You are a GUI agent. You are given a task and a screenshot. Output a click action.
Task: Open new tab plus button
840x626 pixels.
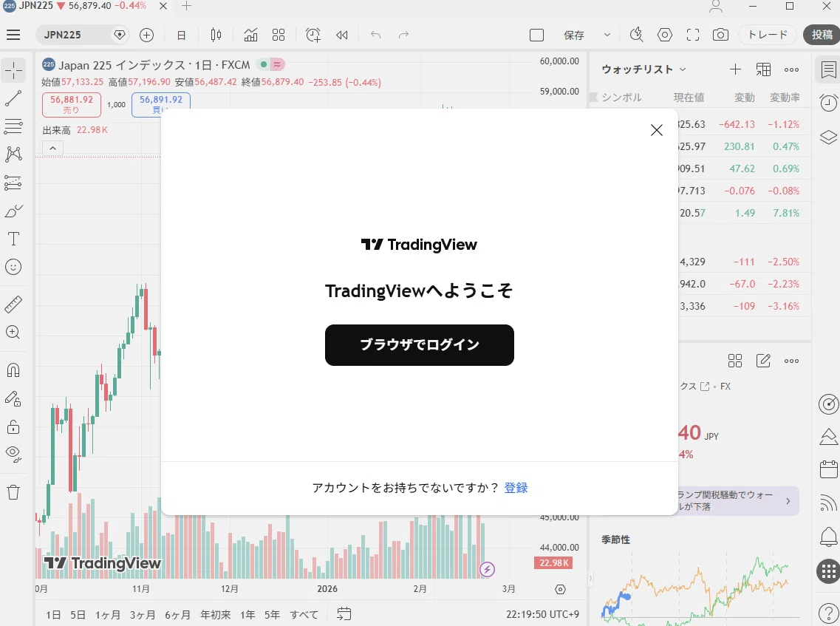click(186, 6)
